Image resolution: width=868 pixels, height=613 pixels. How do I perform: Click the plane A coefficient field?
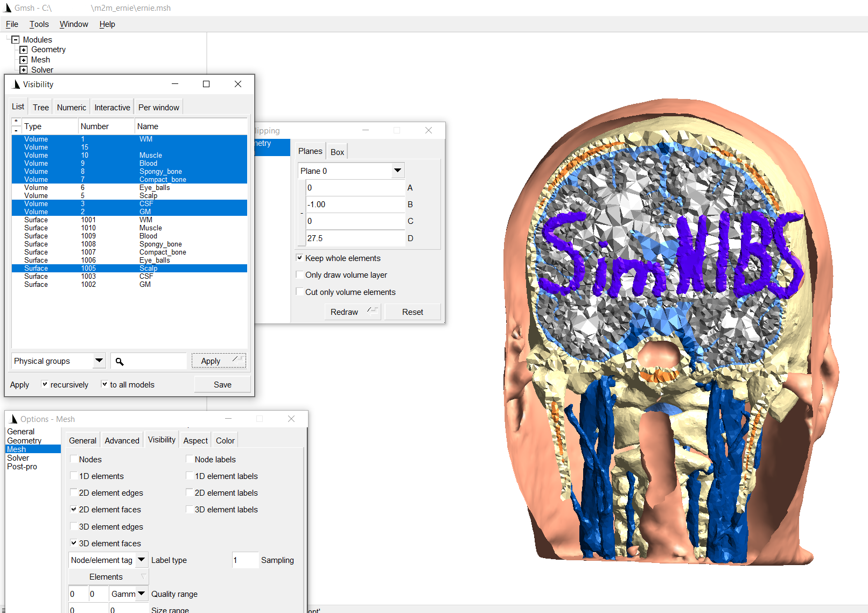(355, 187)
